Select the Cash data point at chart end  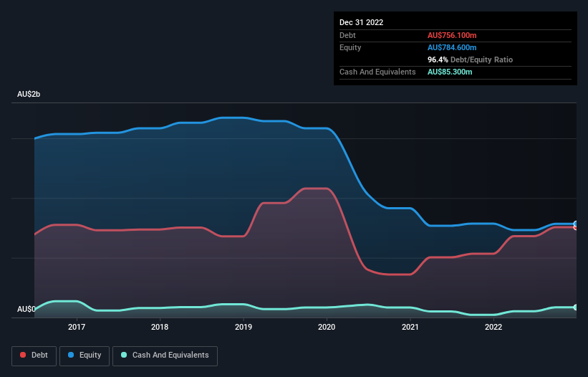coord(576,307)
